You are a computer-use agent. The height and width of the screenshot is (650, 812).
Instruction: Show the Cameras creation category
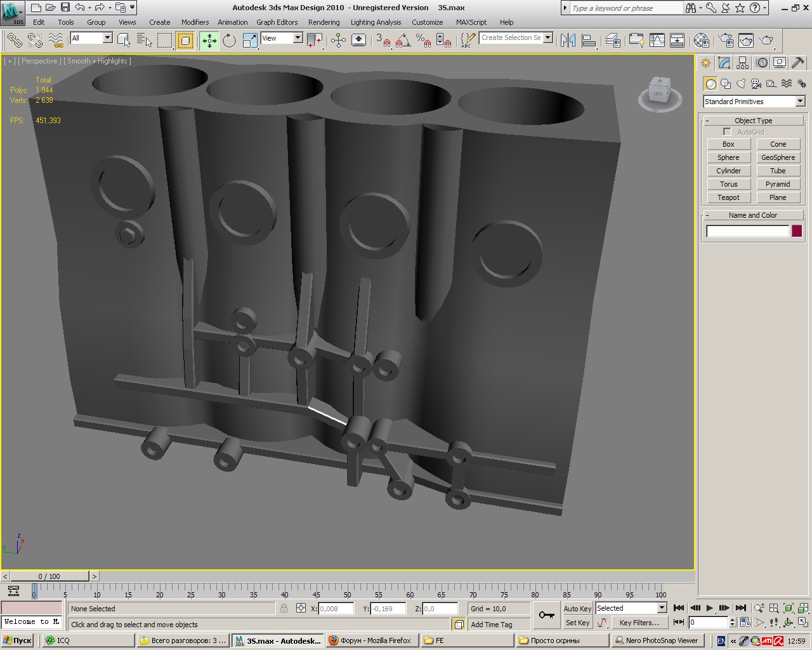click(x=756, y=84)
